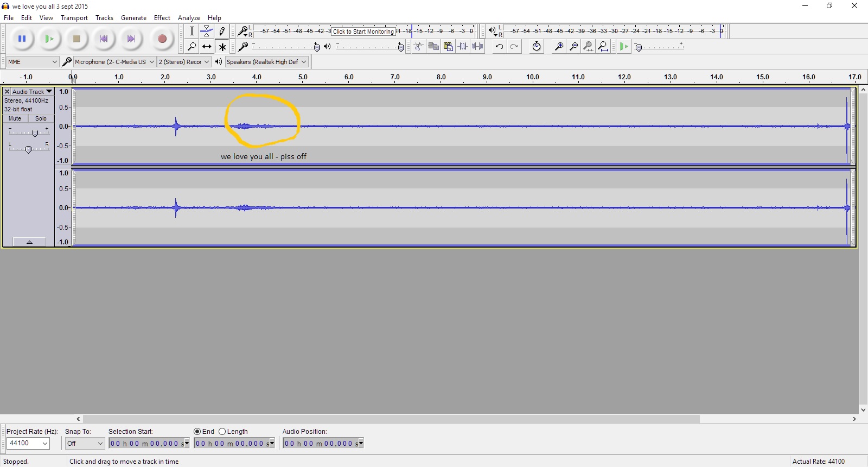Select the Envelope tool

point(207,31)
